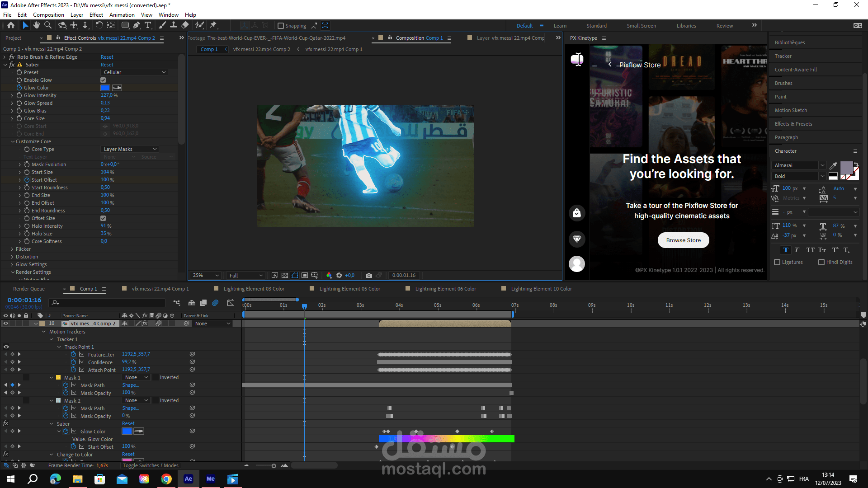Enable the Snapping checkbox
The width and height of the screenshot is (868, 488).
pos(281,26)
